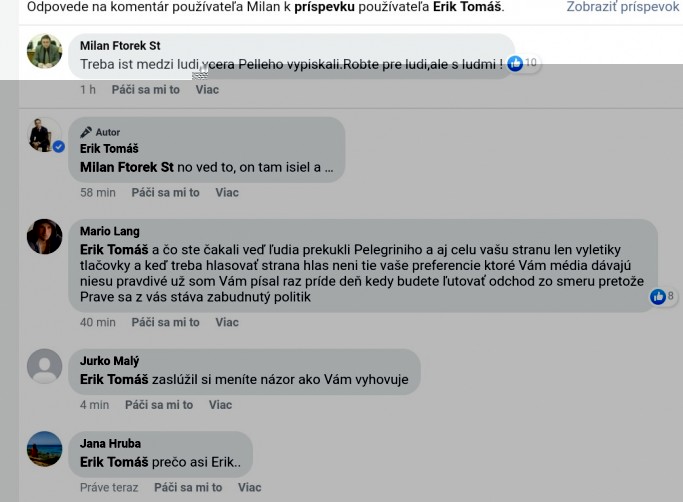Open Jana Hruba's beach profile picture

click(x=44, y=449)
